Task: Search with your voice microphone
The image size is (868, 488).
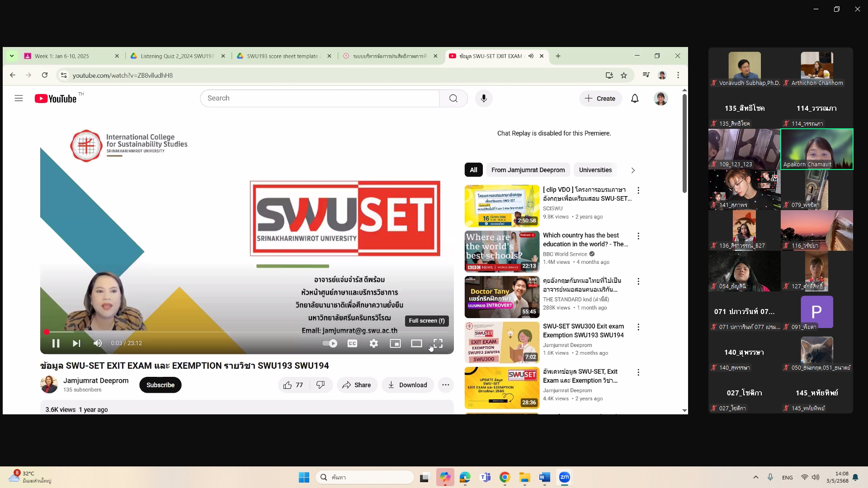Action: (484, 98)
